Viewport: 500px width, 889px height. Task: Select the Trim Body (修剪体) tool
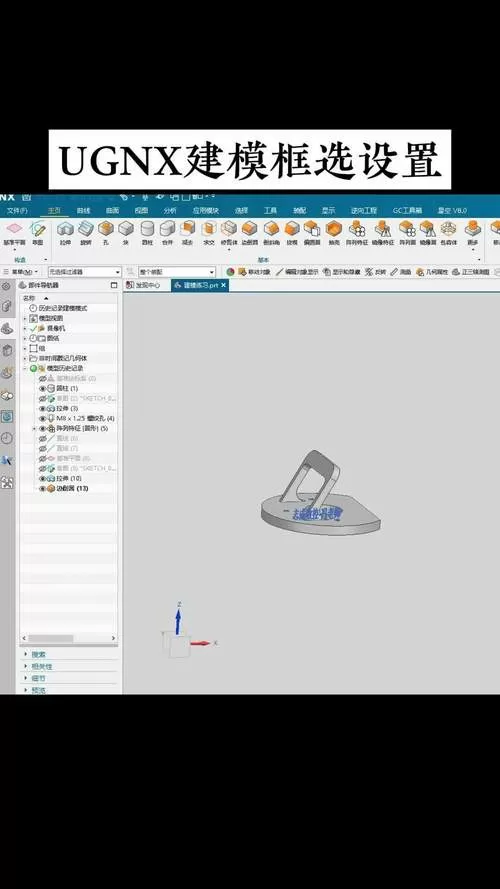[x=229, y=233]
